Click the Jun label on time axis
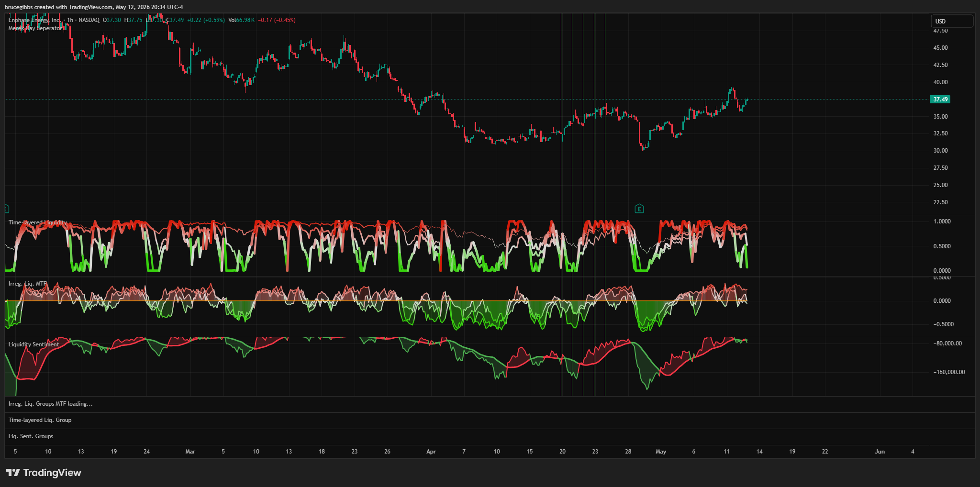This screenshot has height=487, width=980. point(880,452)
